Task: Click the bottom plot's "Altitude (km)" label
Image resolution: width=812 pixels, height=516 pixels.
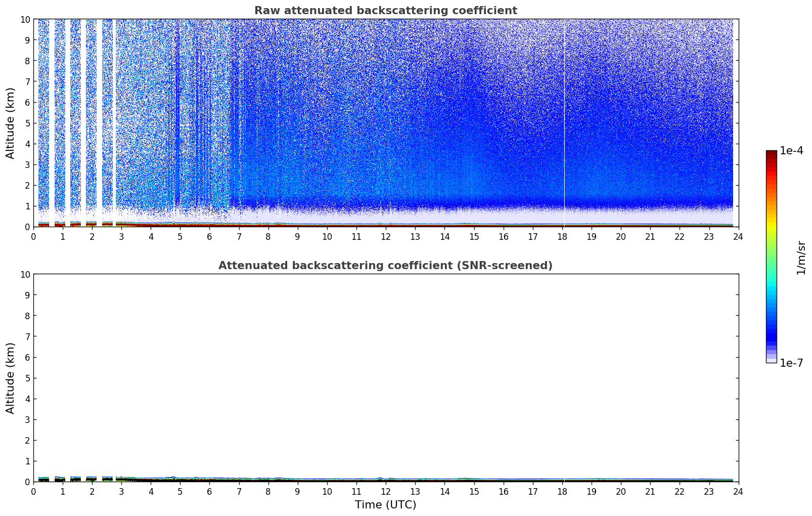Action: click(11, 378)
